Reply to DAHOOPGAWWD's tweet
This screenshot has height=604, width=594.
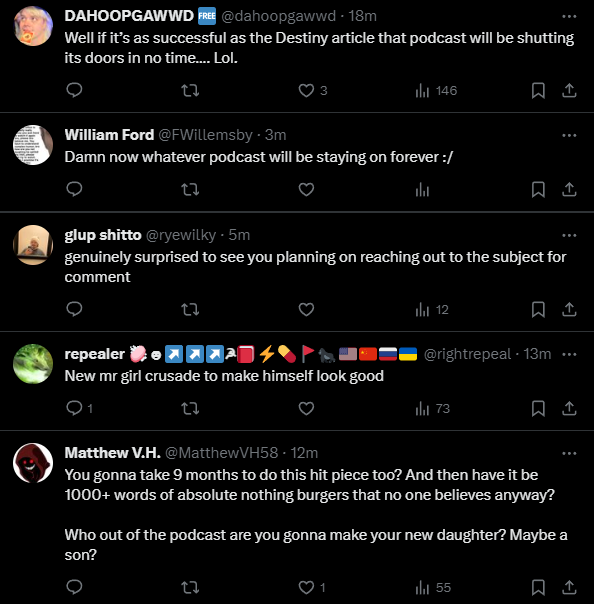click(74, 90)
